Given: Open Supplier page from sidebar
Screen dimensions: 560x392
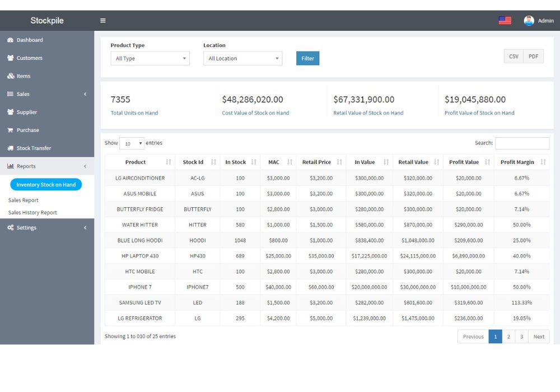Looking at the screenshot, I should click(26, 112).
